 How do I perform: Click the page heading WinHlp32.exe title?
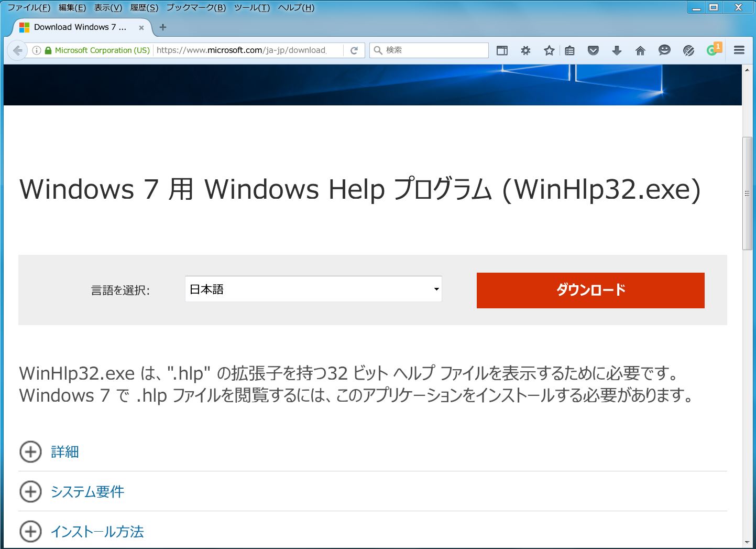click(x=360, y=189)
